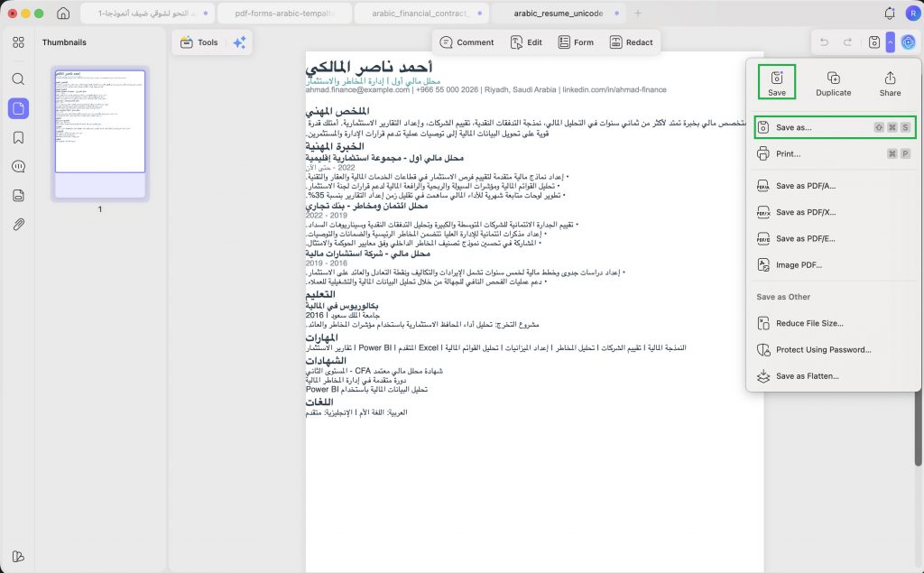
Task: Switch to Form mode
Action: click(576, 42)
